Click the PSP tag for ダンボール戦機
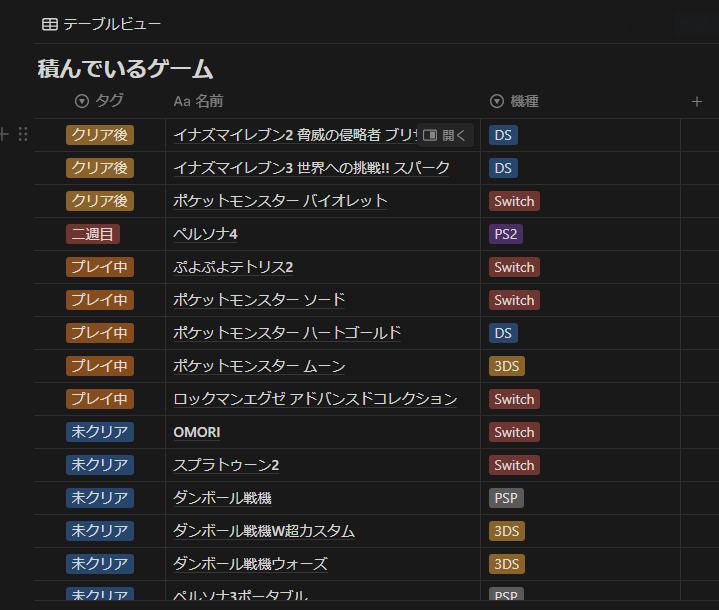719x610 pixels. pyautogui.click(x=506, y=498)
